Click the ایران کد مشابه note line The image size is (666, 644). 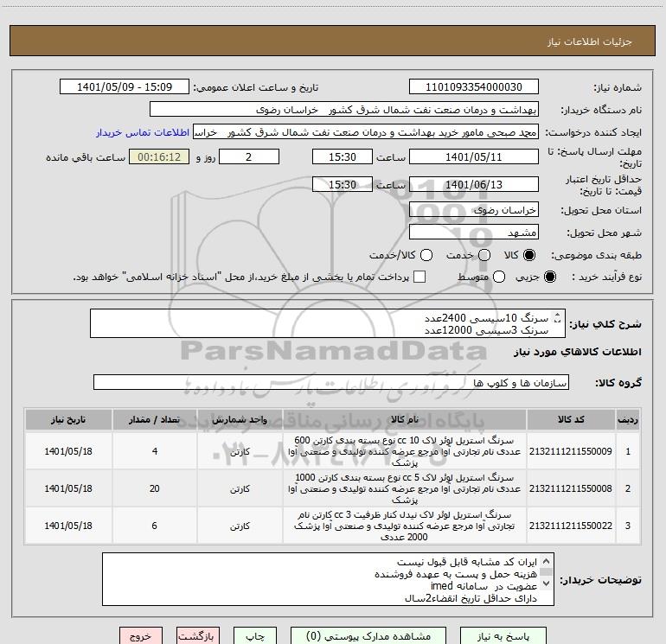click(467, 562)
